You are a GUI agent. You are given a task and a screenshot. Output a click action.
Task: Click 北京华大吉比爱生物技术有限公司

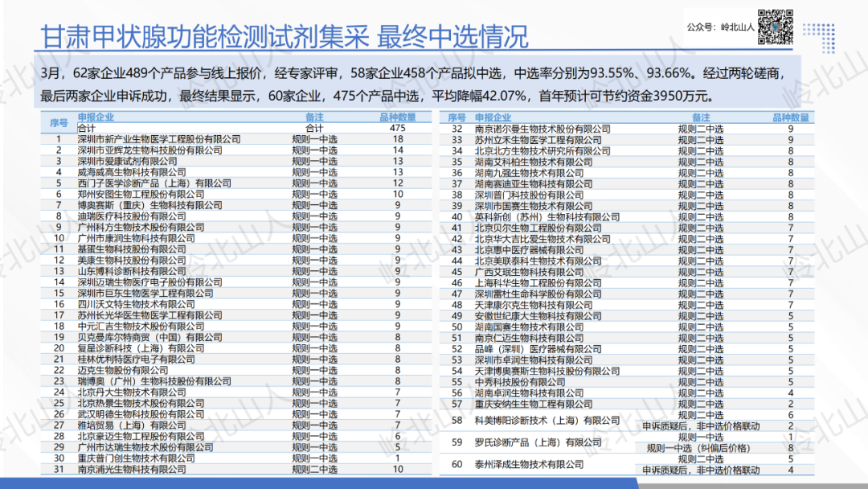pos(542,239)
